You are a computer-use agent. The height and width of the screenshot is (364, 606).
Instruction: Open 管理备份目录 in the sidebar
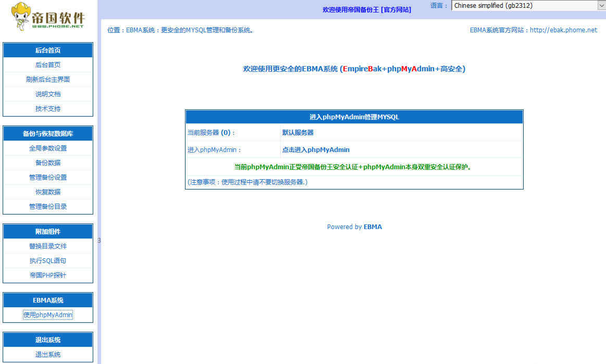[48, 206]
